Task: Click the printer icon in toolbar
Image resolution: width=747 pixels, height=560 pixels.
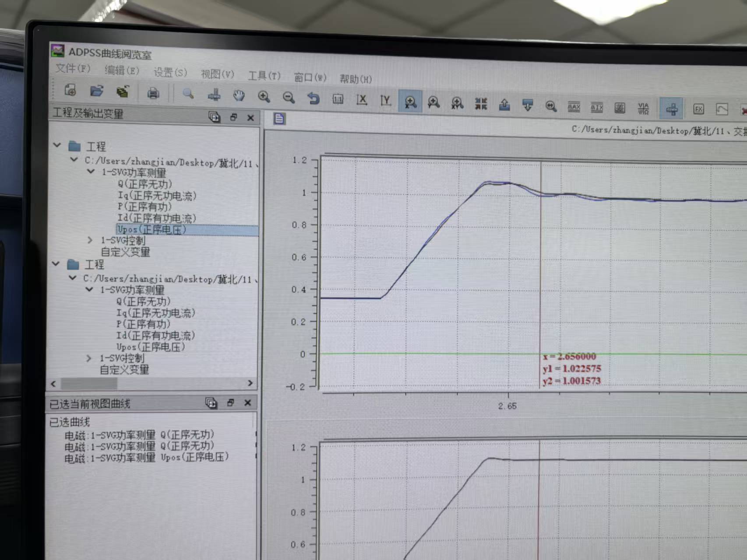Action: pyautogui.click(x=153, y=93)
